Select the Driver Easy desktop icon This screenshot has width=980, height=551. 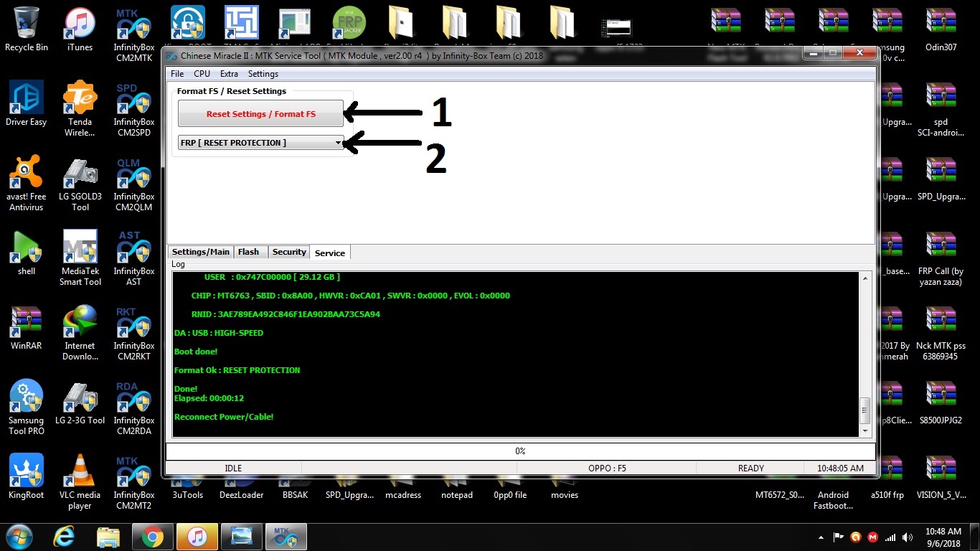(27, 104)
